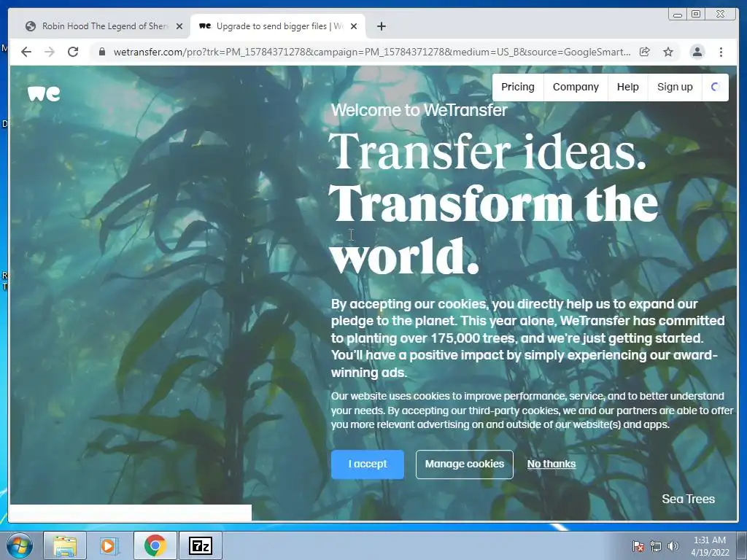Open File Explorer from taskbar

pyautogui.click(x=65, y=545)
